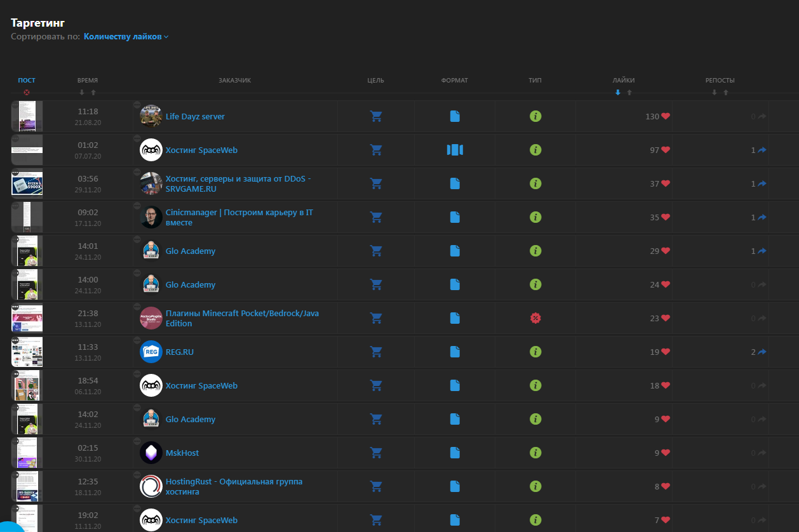The image size is (799, 532).
Task: Click the heart icon next to 19 likes
Action: (x=666, y=352)
